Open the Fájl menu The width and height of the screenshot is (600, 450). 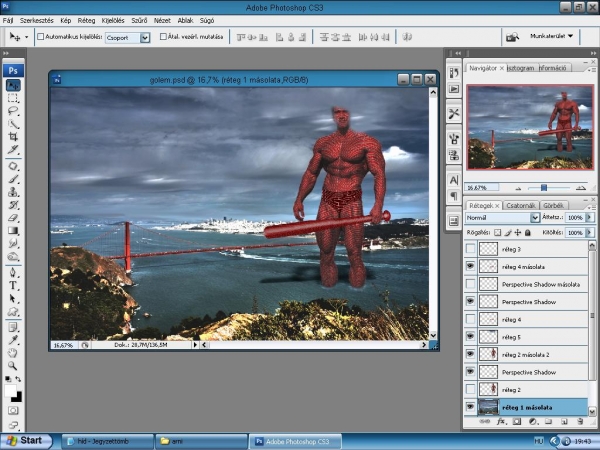click(x=8, y=20)
